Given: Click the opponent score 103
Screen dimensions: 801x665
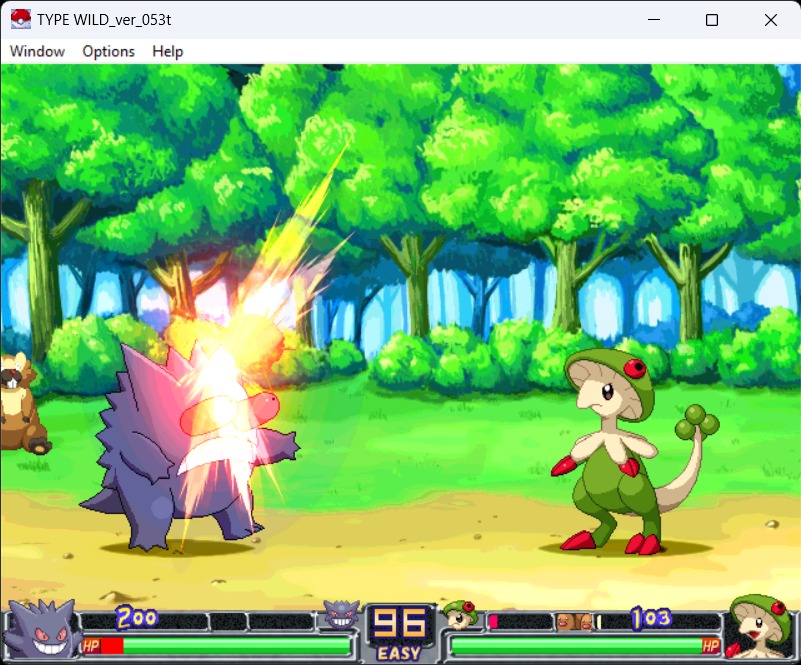Looking at the screenshot, I should [650, 619].
